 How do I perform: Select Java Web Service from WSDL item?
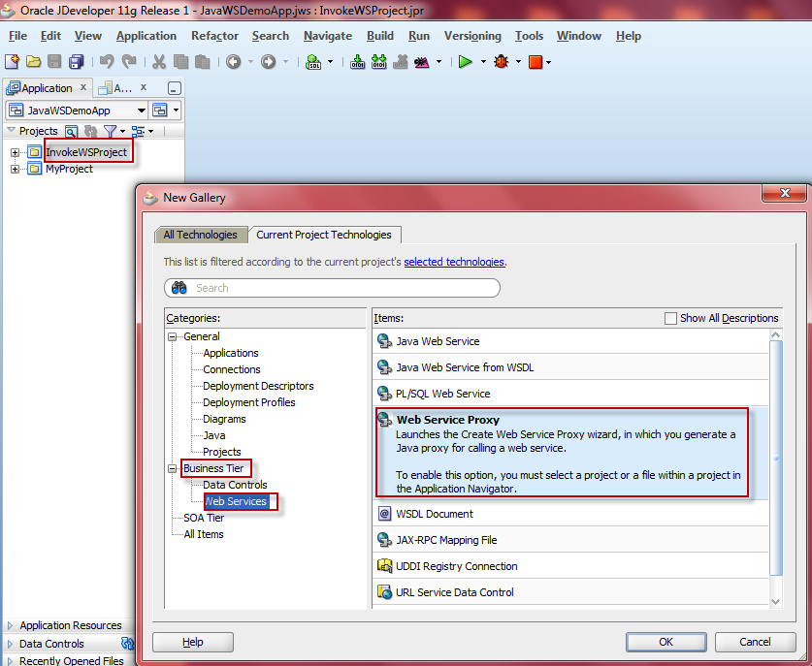pos(569,366)
